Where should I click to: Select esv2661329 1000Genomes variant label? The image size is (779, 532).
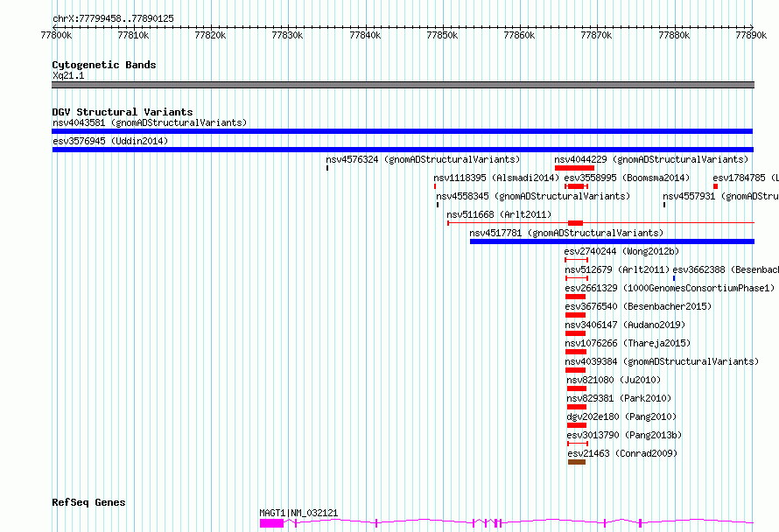click(670, 288)
